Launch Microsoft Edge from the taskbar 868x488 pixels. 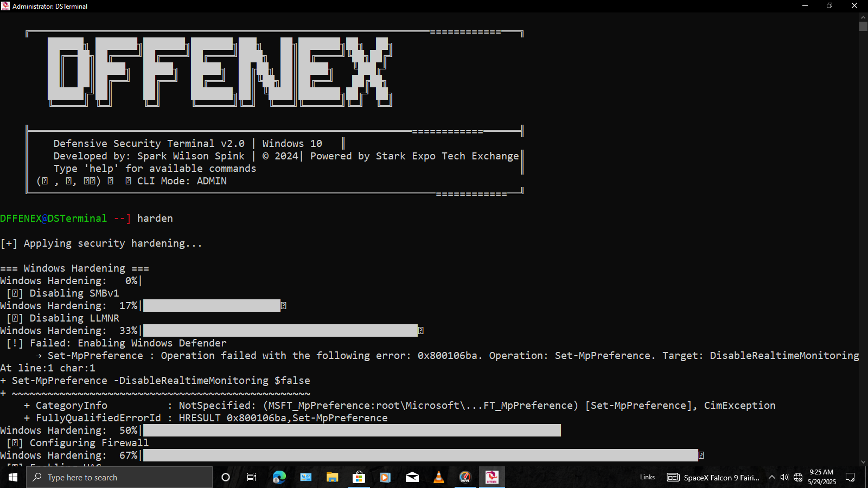coord(279,477)
